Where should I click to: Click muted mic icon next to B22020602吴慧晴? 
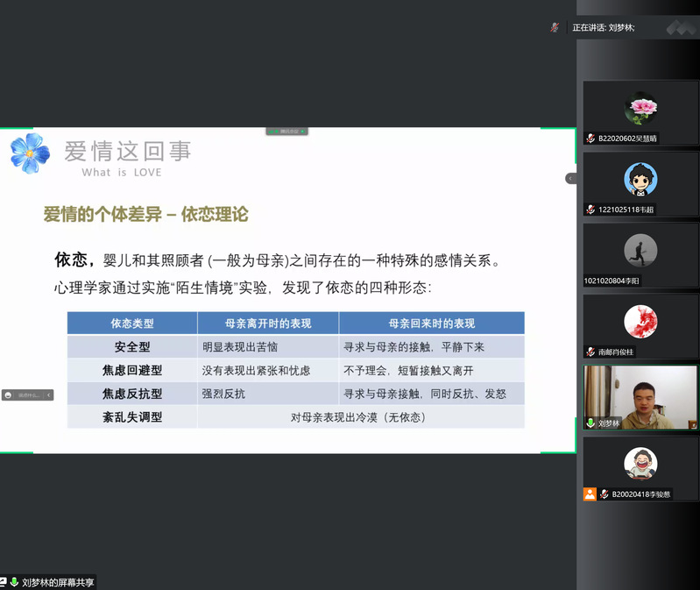coord(591,139)
